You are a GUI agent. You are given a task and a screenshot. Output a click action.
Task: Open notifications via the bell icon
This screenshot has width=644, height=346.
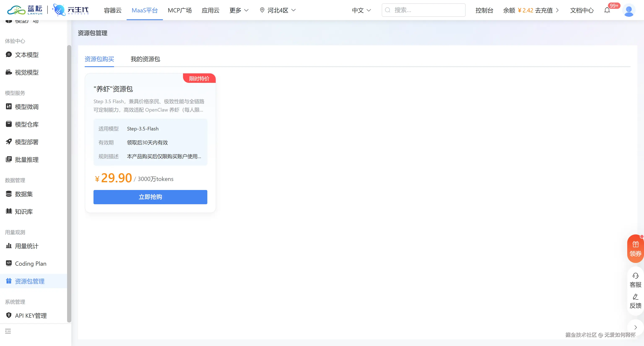click(607, 10)
